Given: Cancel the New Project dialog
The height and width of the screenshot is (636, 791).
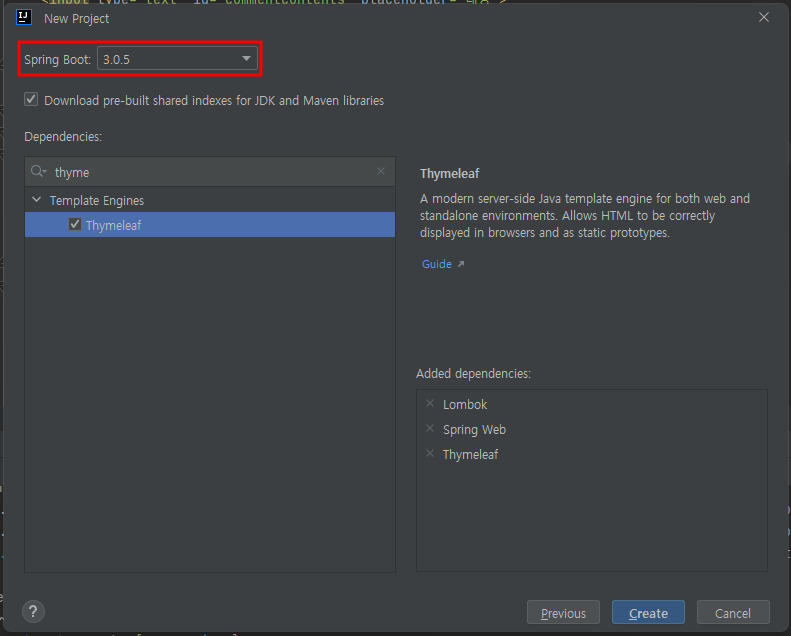Looking at the screenshot, I should [x=733, y=613].
